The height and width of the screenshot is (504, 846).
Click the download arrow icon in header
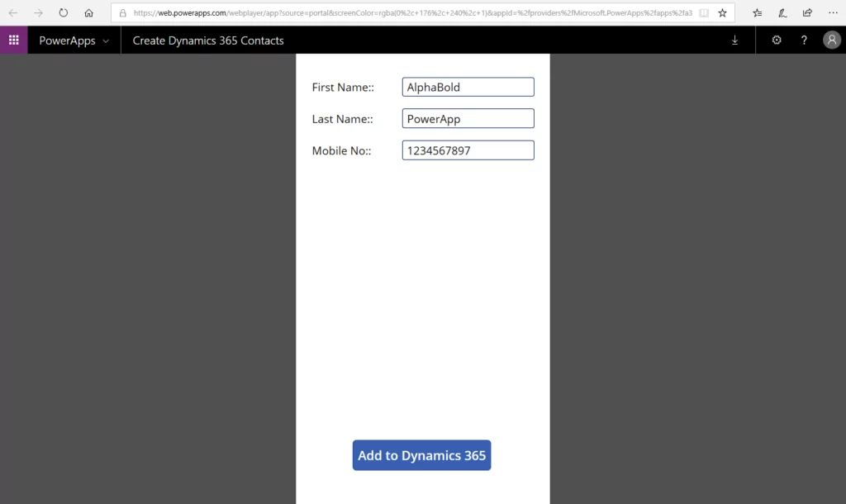(734, 40)
